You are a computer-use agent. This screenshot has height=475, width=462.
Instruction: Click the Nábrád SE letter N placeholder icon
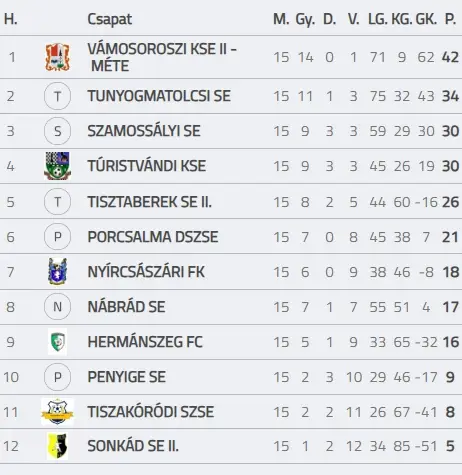point(57,307)
